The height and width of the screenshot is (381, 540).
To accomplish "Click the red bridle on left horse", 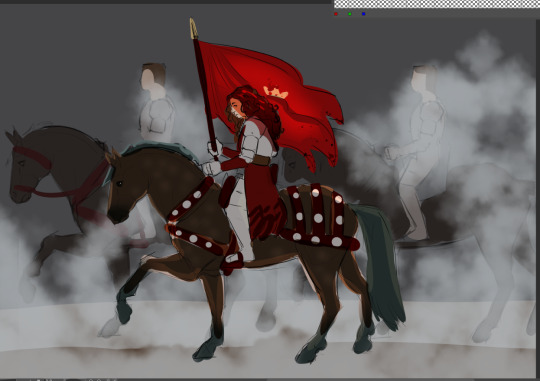I will 33,157.
